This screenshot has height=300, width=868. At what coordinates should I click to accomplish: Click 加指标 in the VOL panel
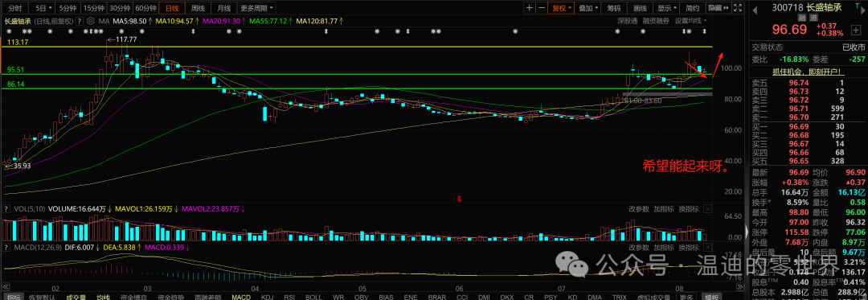(663, 209)
